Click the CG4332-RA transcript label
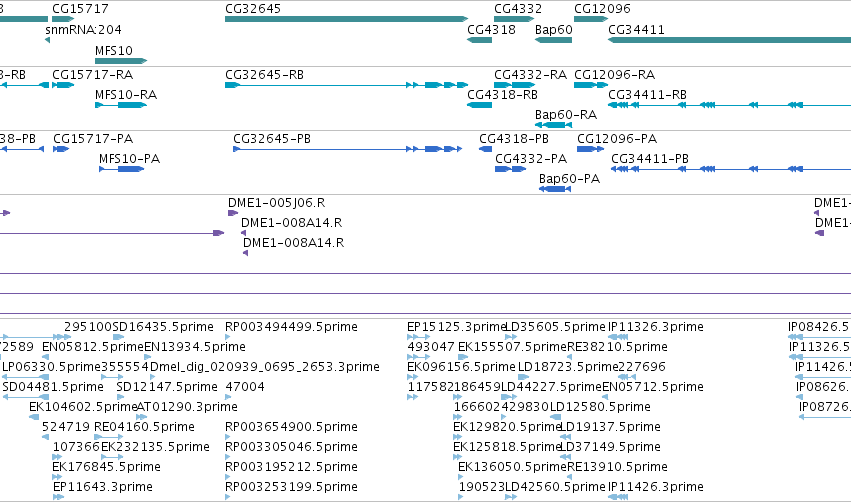The image size is (851, 502). [x=530, y=74]
